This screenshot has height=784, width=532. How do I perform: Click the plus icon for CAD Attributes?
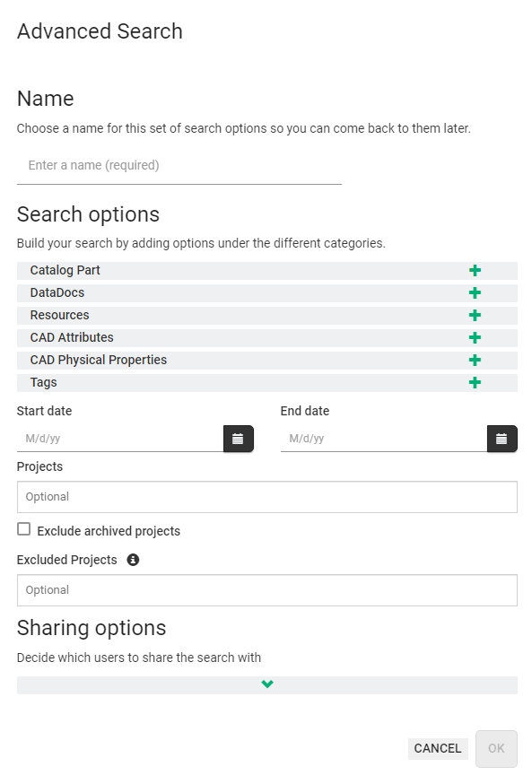tap(475, 338)
